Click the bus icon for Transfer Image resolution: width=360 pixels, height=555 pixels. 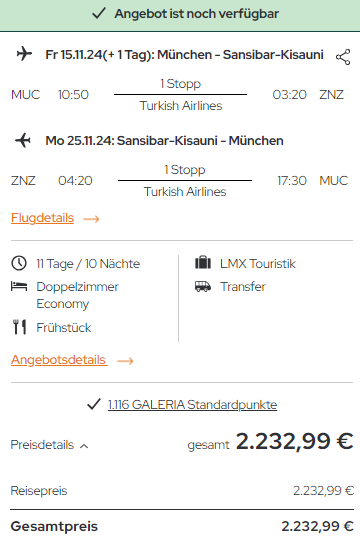(203, 286)
